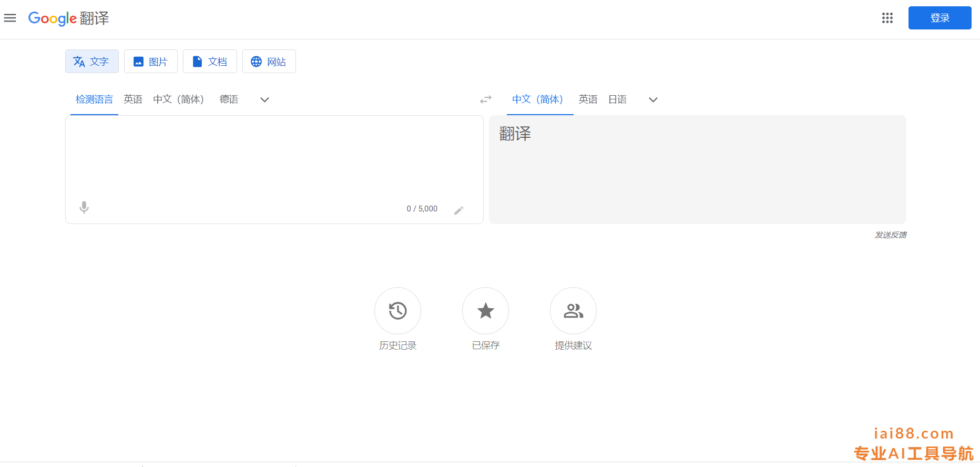This screenshot has width=980, height=467.
Task: Click the 提供建议 label text
Action: click(x=573, y=346)
